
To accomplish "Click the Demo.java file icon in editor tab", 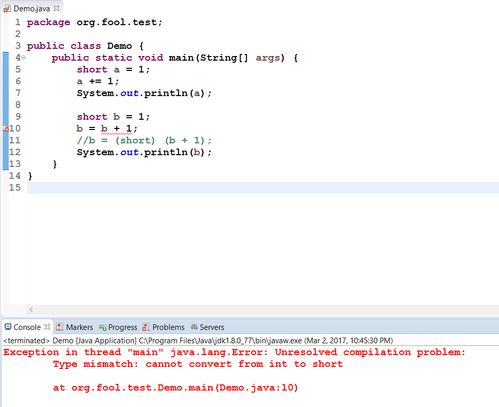I will 7,8.
